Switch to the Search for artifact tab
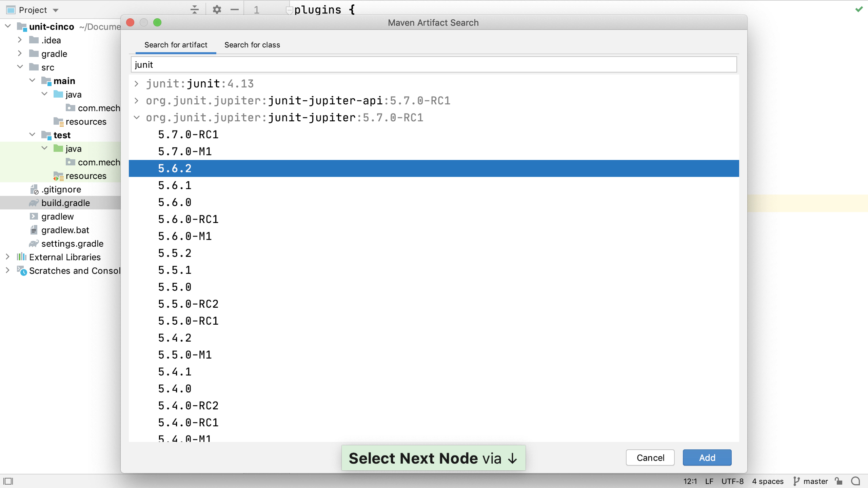This screenshot has width=868, height=488. tap(176, 45)
